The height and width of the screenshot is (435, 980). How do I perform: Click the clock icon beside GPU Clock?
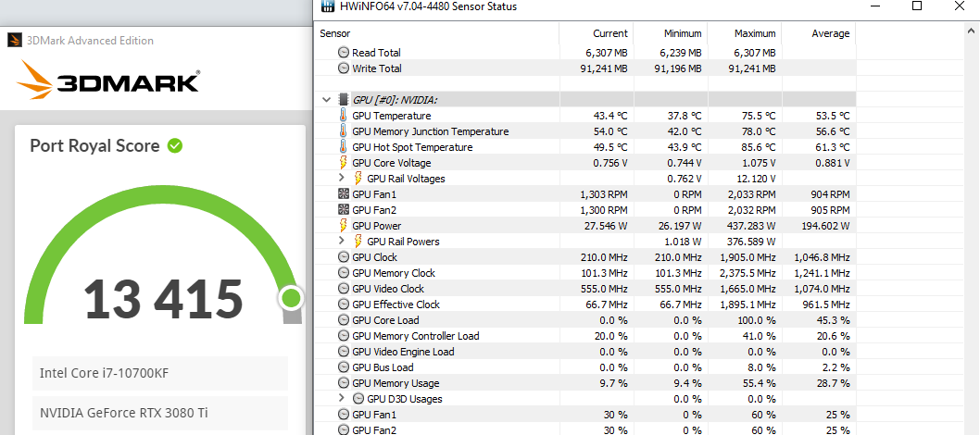tap(343, 257)
